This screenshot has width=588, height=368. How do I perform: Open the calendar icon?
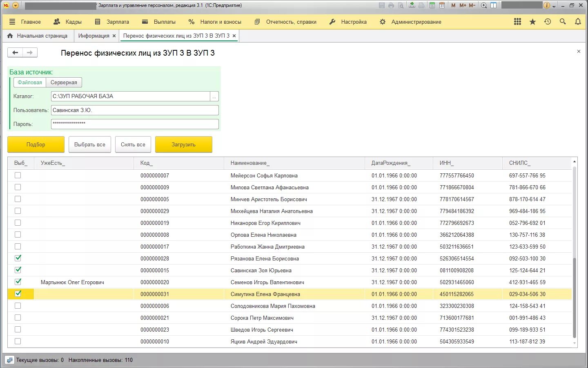click(442, 5)
